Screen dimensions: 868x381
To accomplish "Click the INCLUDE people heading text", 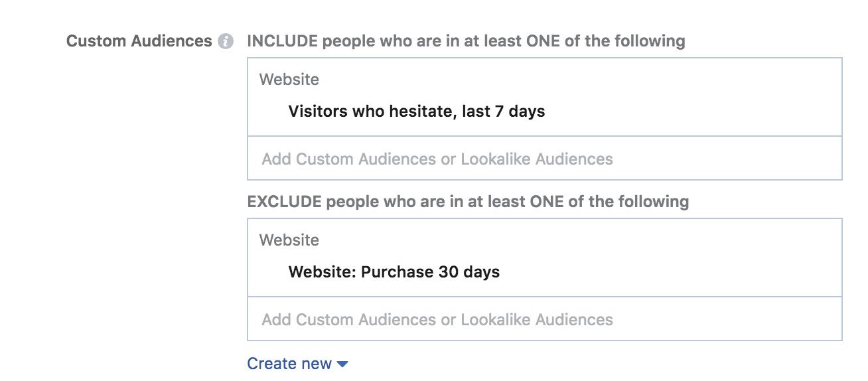I will 466,41.
